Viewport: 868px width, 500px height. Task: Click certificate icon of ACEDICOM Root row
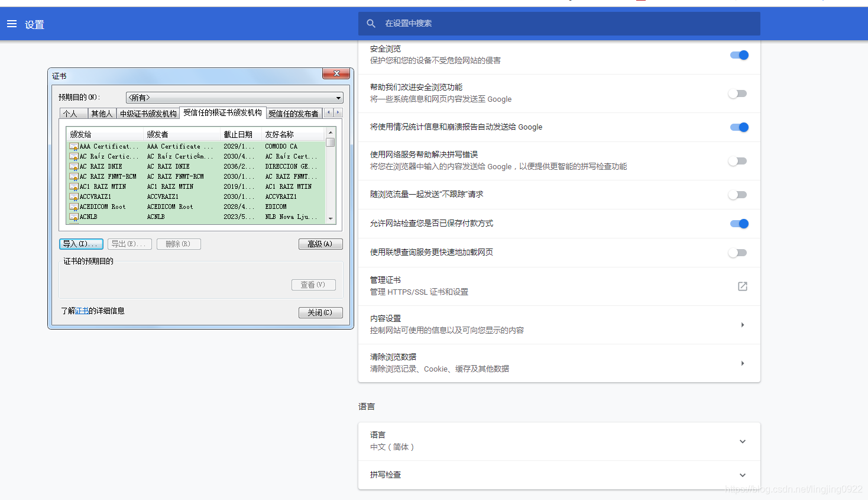pos(74,207)
